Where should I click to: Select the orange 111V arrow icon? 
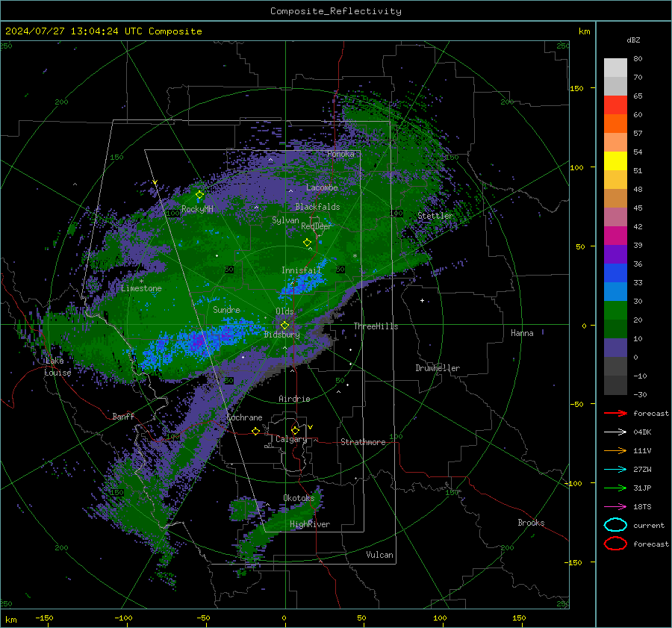[x=615, y=450]
